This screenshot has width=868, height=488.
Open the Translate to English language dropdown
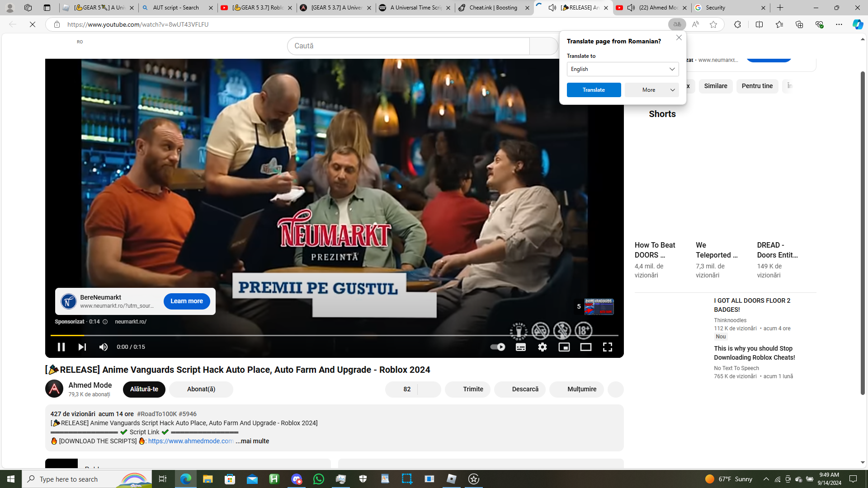point(623,69)
